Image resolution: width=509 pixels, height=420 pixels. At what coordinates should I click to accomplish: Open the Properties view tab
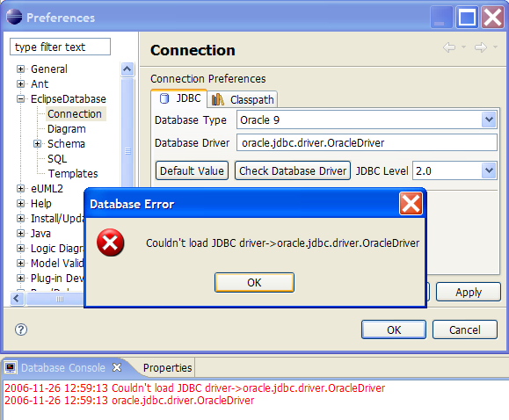(167, 368)
